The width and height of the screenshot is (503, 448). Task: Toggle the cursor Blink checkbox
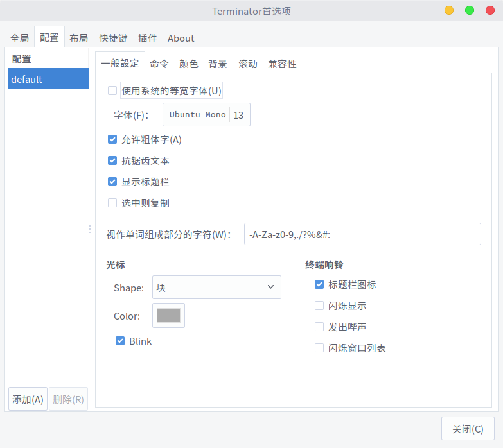coord(120,341)
